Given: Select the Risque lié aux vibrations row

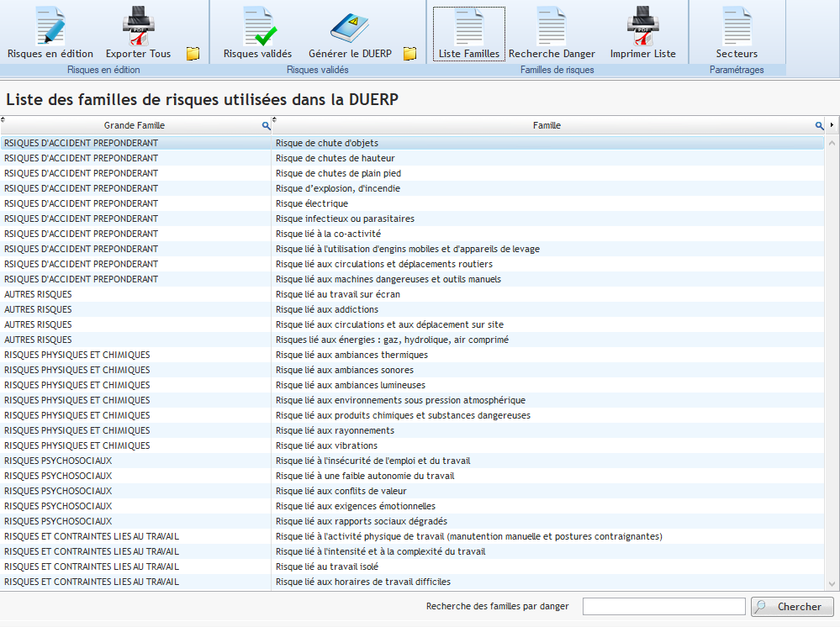Looking at the screenshot, I should [326, 445].
